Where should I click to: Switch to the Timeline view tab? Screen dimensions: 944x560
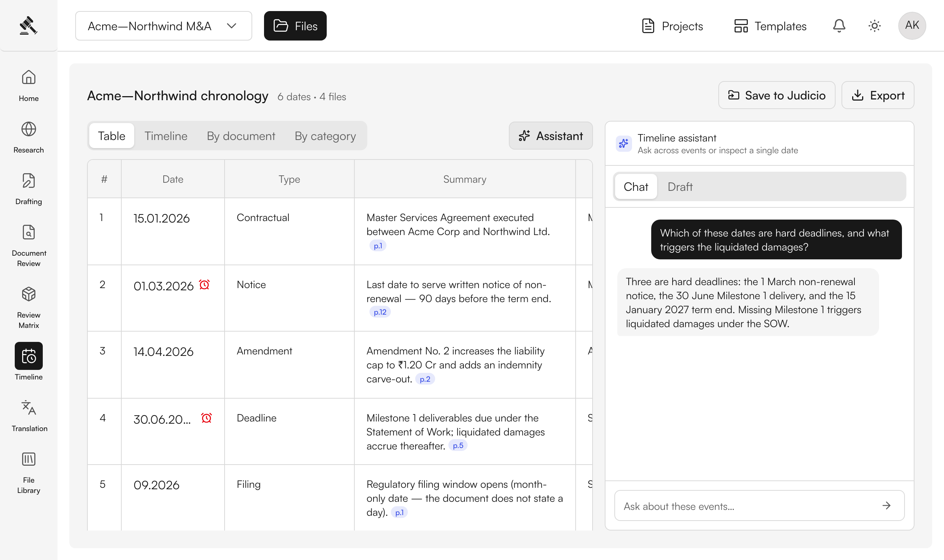[166, 136]
